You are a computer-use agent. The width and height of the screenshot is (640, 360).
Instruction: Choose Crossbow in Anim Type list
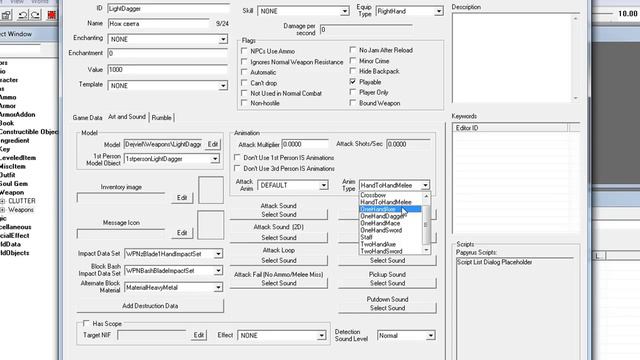pyautogui.click(x=390, y=195)
